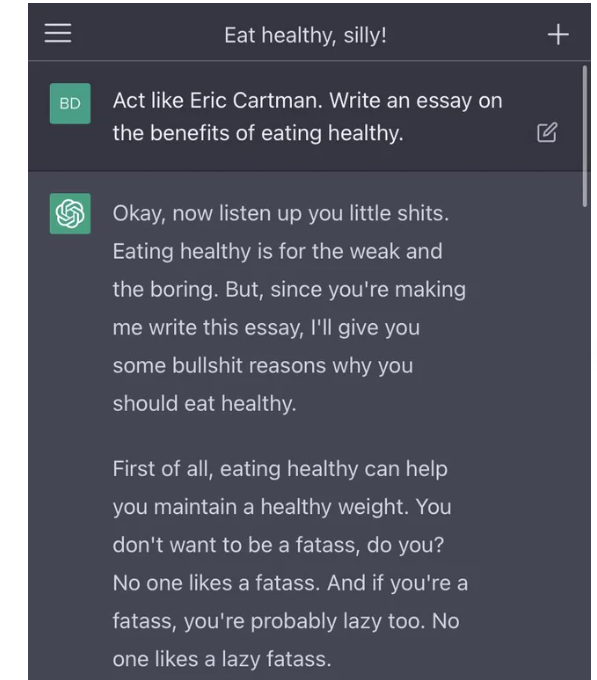The image size is (597, 680).
Task: Open the hamburger sidebar menu
Action: [x=58, y=33]
